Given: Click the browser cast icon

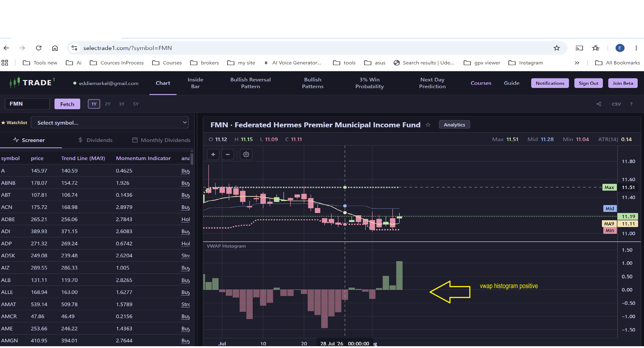Looking at the screenshot, I should tap(579, 48).
